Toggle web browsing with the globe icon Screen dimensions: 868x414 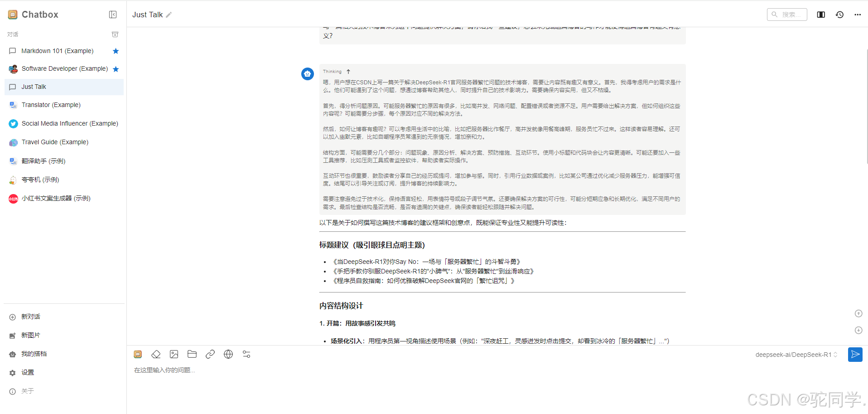[x=228, y=354]
